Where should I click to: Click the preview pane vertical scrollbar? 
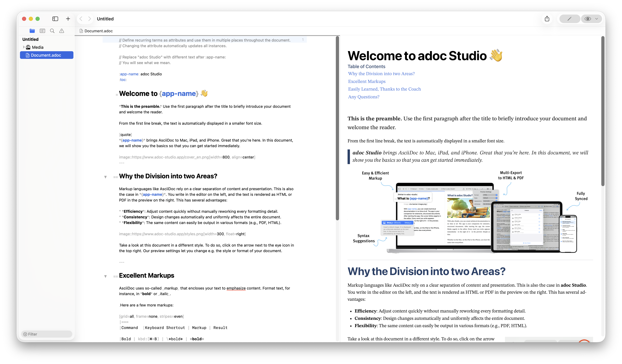tap(603, 111)
